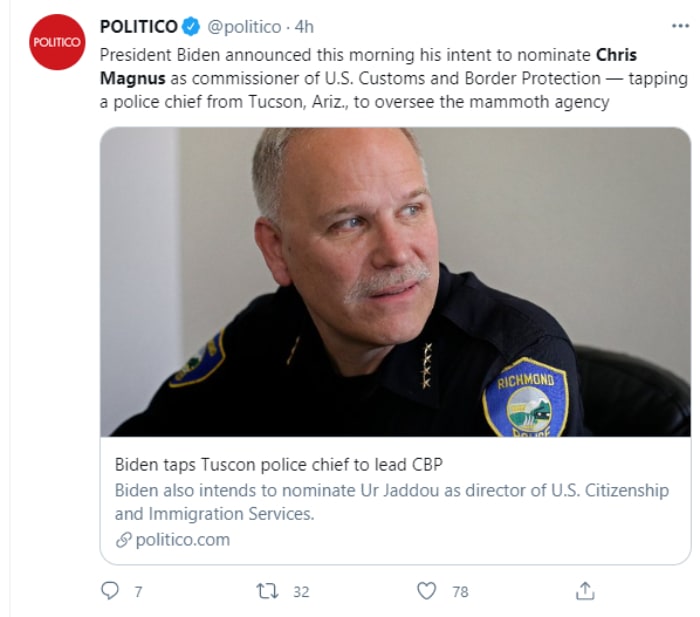Click the reply count of 7
This screenshot has height=617, width=700.
click(x=138, y=592)
